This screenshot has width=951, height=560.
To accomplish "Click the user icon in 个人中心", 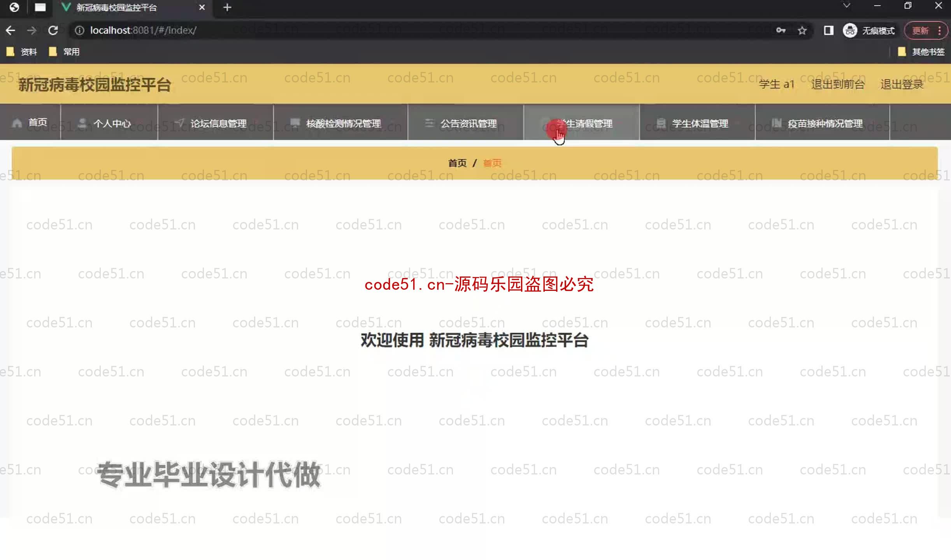I will click(82, 123).
